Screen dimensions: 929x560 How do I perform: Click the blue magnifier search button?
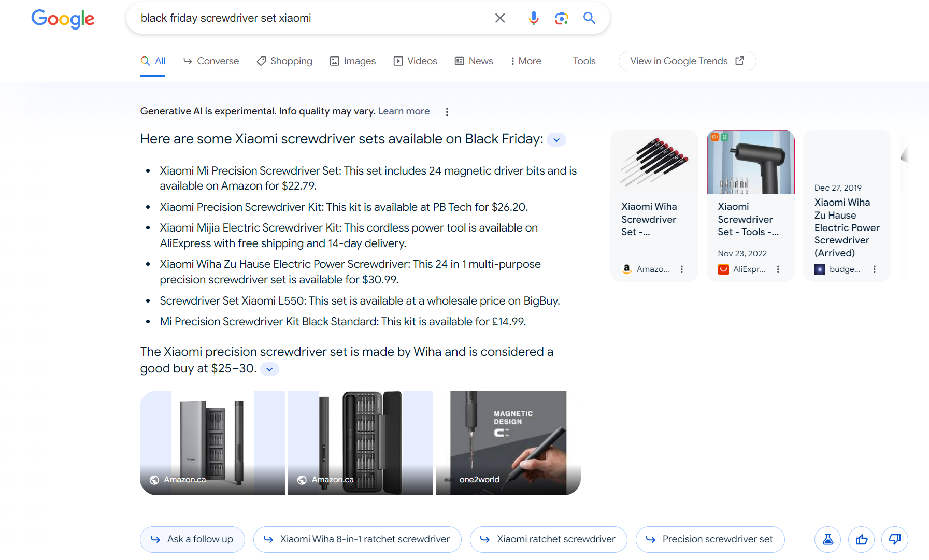point(589,18)
